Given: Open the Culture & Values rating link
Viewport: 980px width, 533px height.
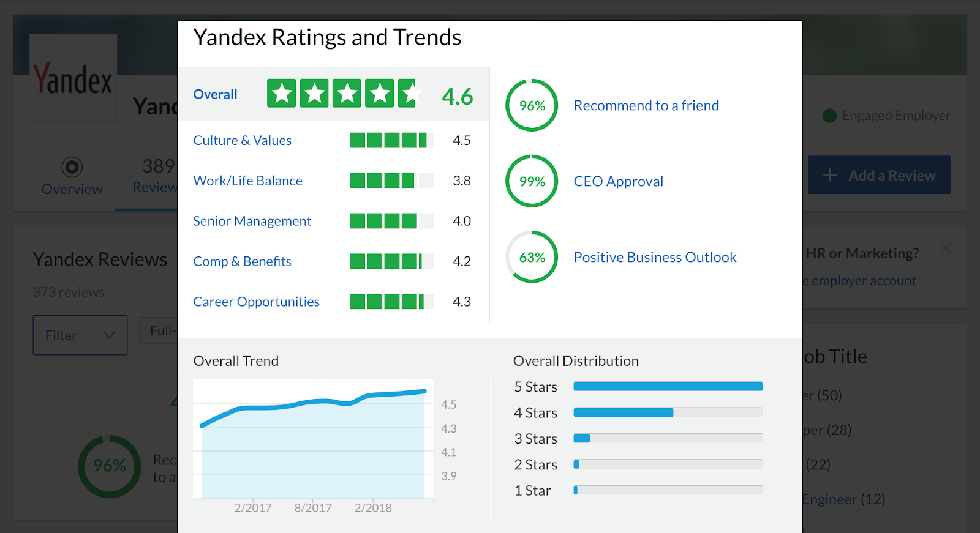Looking at the screenshot, I should tap(242, 140).
